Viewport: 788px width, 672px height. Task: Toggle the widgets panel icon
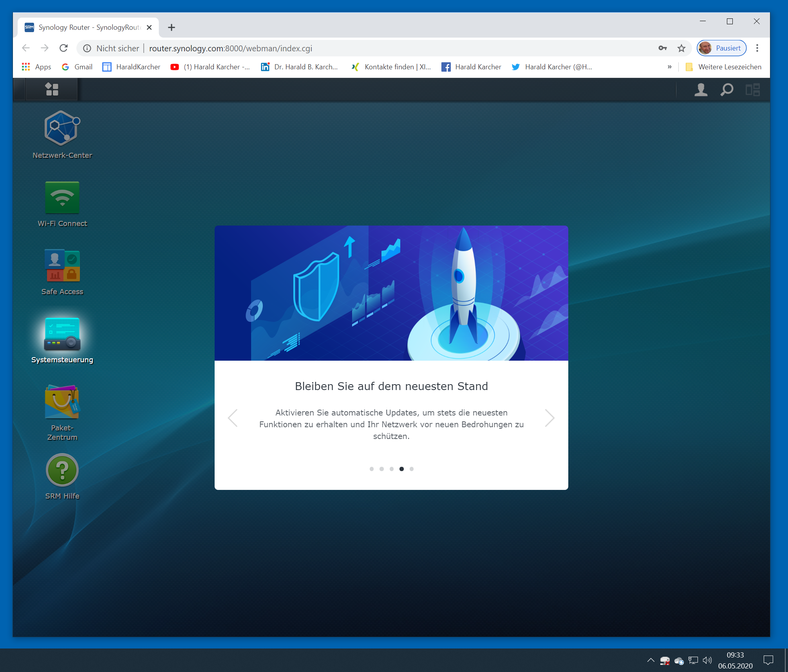point(752,90)
